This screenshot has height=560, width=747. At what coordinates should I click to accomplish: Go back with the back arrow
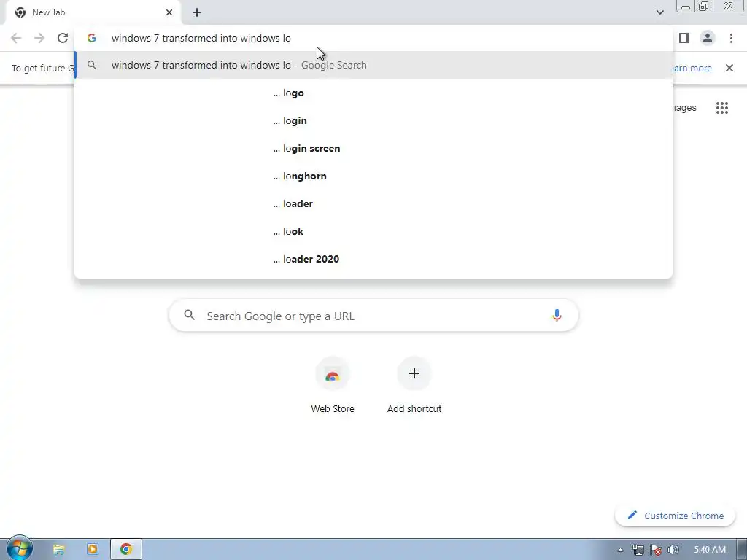(x=16, y=38)
